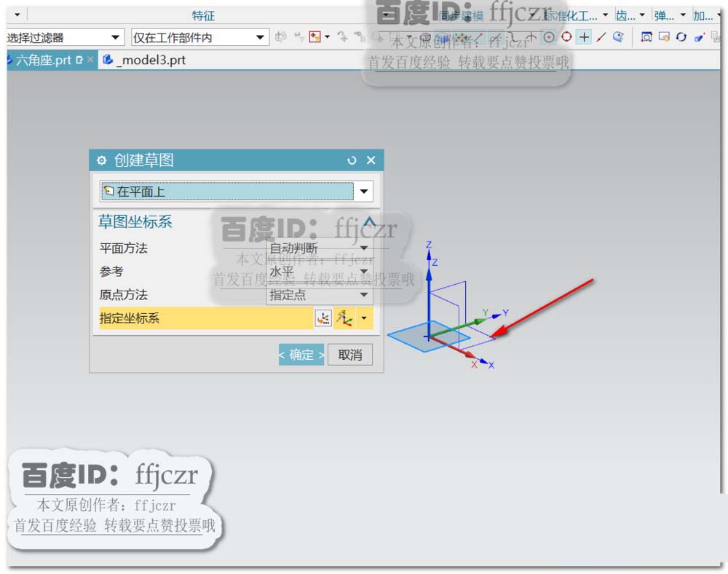Toggle the plus-shaped existing point snap icon
Image resolution: width=728 pixels, height=574 pixels.
[x=584, y=37]
